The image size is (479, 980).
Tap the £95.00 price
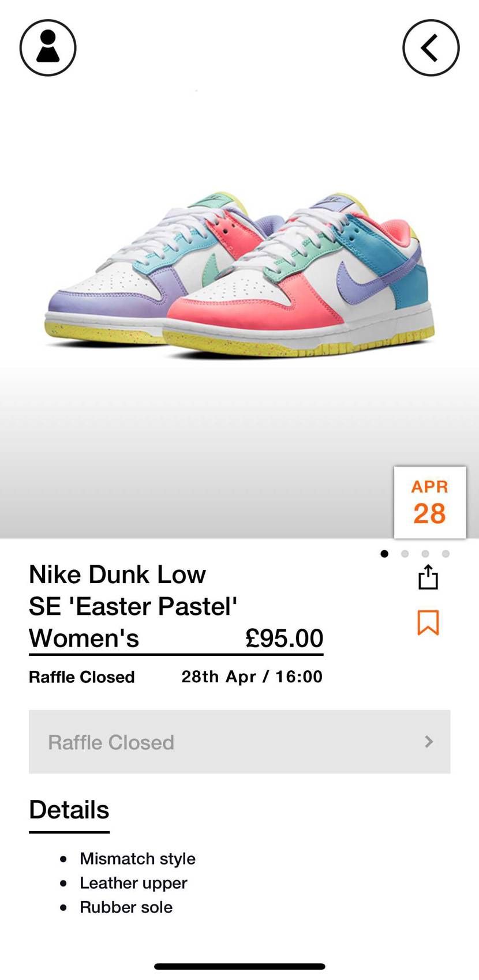[x=284, y=638]
